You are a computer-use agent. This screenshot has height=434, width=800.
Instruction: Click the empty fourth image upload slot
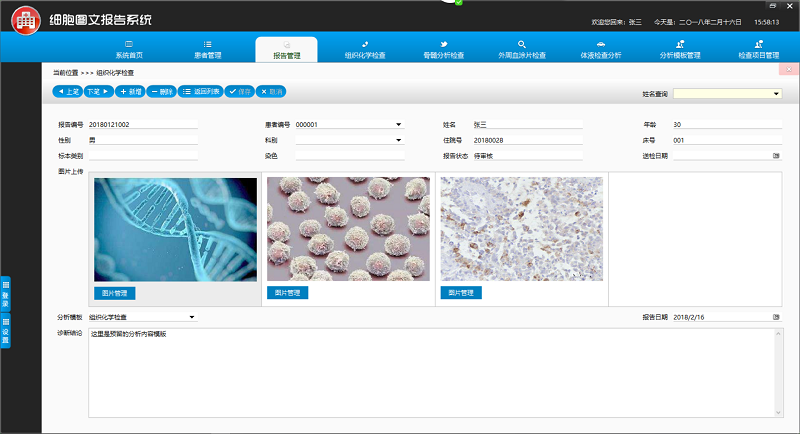695,239
